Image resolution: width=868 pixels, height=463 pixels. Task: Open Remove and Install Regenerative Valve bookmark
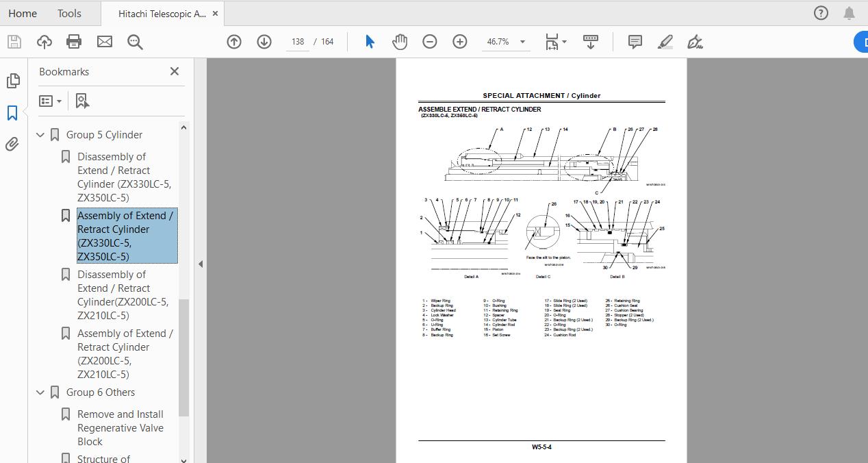pos(120,428)
